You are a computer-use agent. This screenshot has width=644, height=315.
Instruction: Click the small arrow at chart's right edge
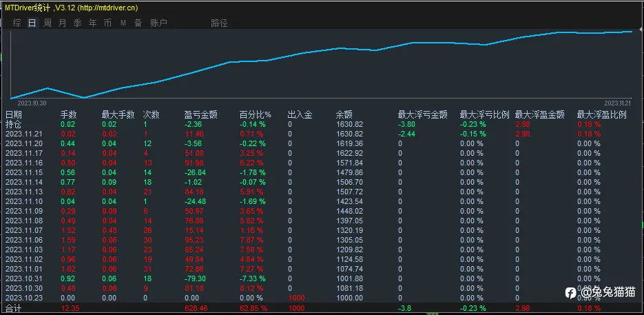click(x=641, y=30)
